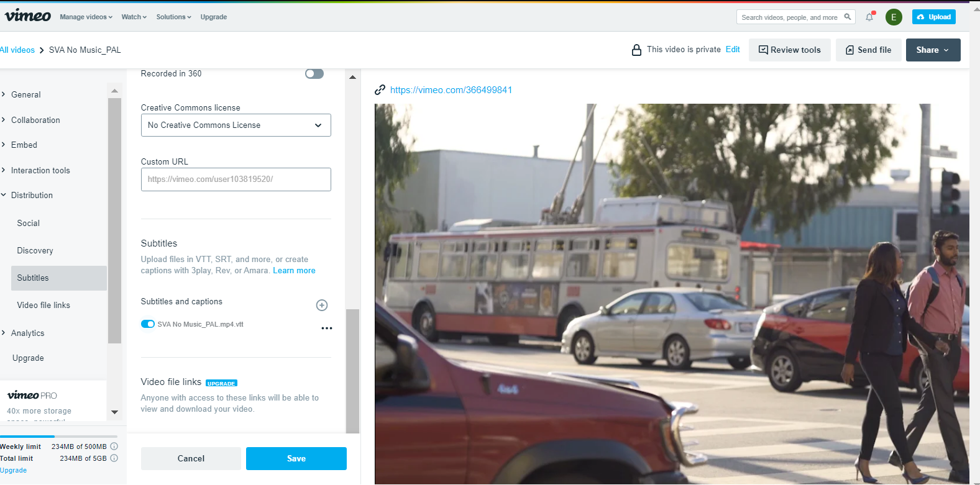Expand the Embed section

24,145
